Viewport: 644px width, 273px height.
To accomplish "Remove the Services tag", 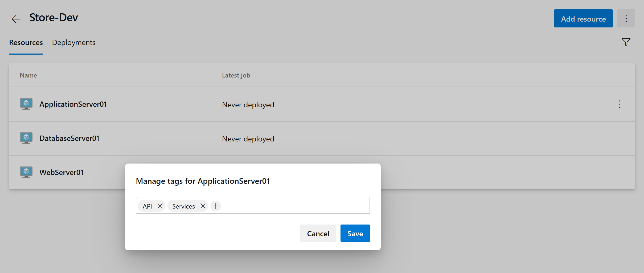I will 203,206.
